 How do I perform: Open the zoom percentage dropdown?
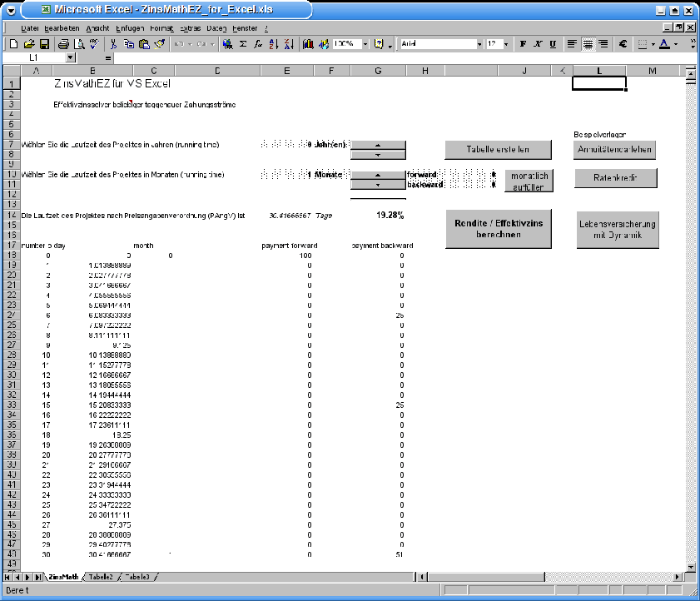365,44
